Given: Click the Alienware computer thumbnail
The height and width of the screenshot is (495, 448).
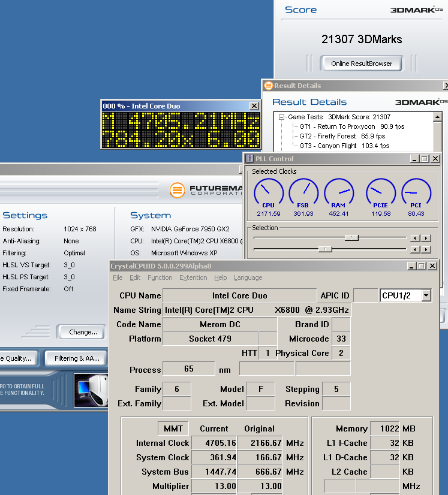Looking at the screenshot, I should pos(91,390).
